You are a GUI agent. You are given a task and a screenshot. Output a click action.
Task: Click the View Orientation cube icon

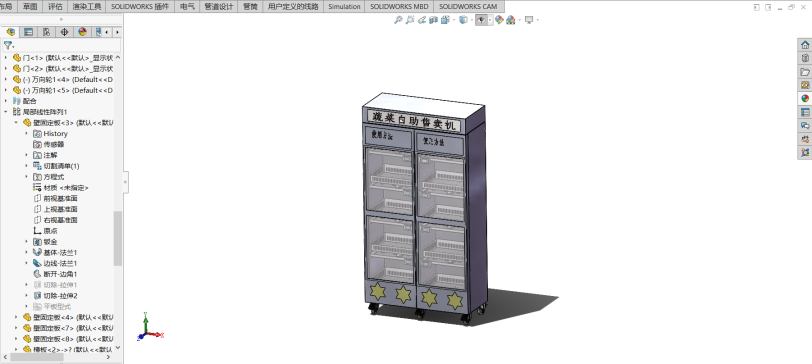[445, 20]
